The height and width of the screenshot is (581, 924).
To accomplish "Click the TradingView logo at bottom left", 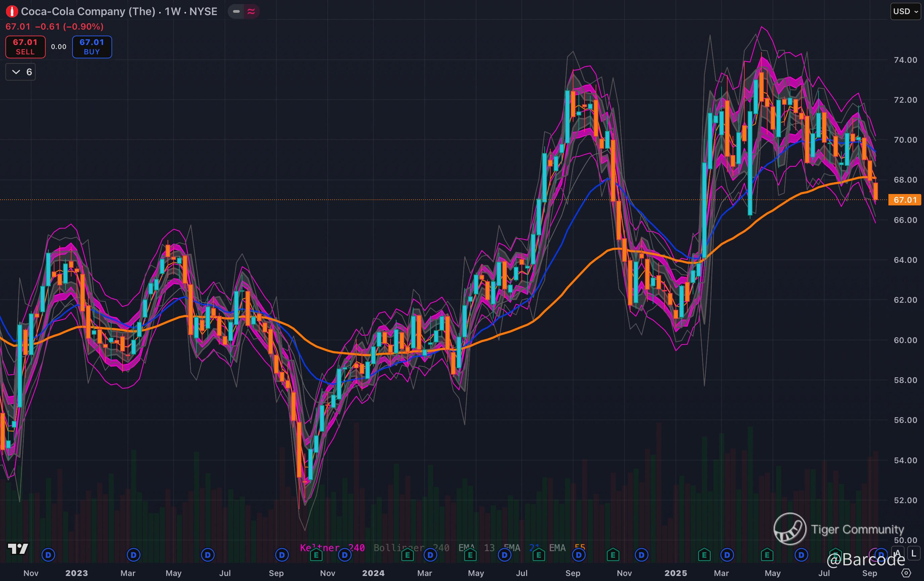I will (18, 549).
